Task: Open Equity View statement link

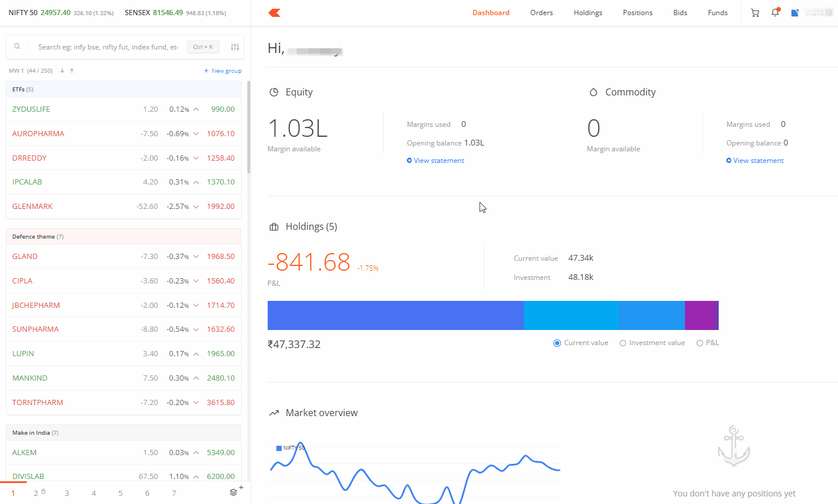Action: coord(439,161)
